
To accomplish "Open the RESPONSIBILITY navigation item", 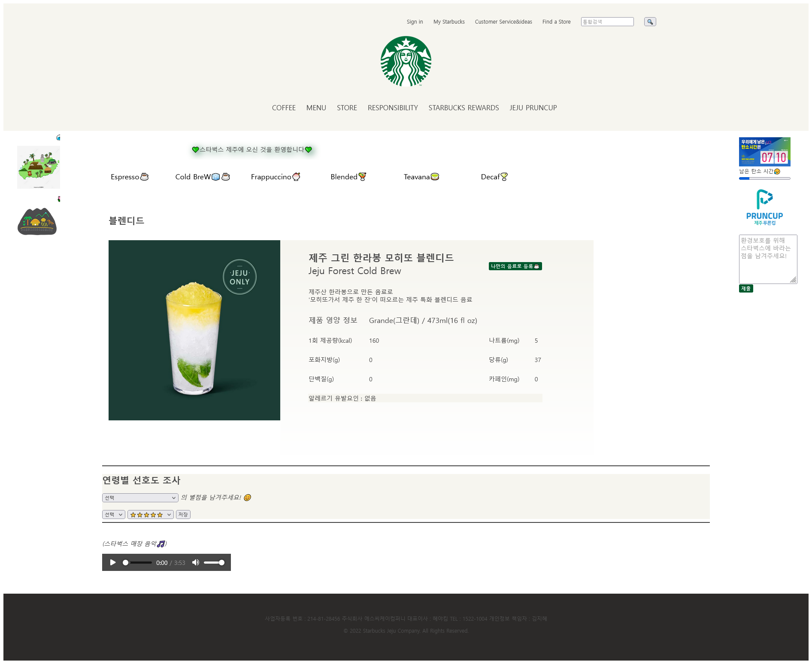I will point(393,108).
